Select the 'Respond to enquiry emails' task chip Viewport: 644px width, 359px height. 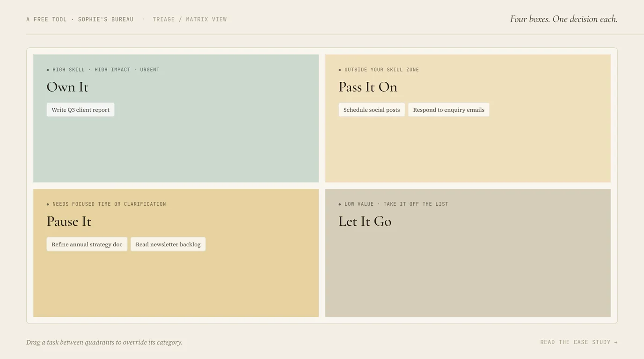click(448, 110)
